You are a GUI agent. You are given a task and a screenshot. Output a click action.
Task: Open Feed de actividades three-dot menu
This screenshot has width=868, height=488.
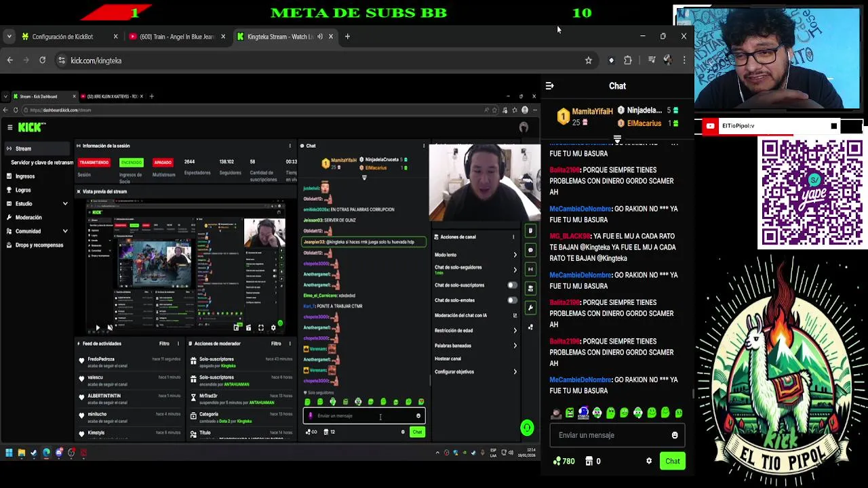click(x=178, y=344)
